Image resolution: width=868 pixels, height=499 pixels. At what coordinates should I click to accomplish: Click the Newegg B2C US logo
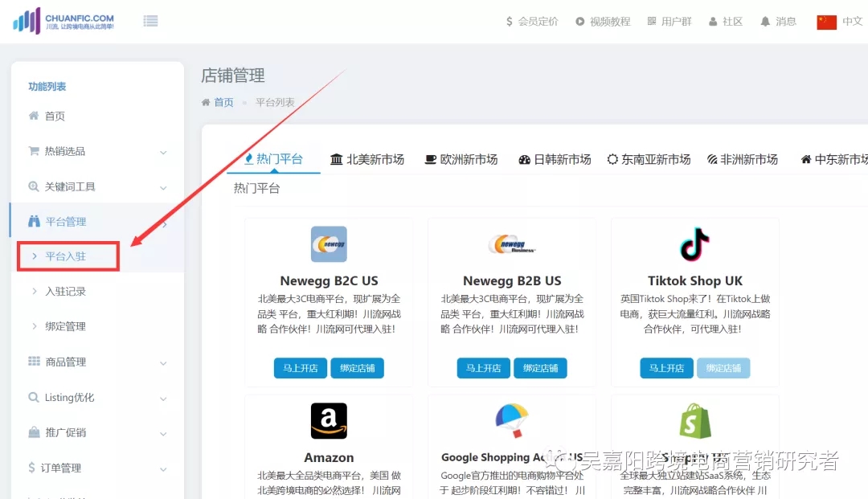(329, 244)
